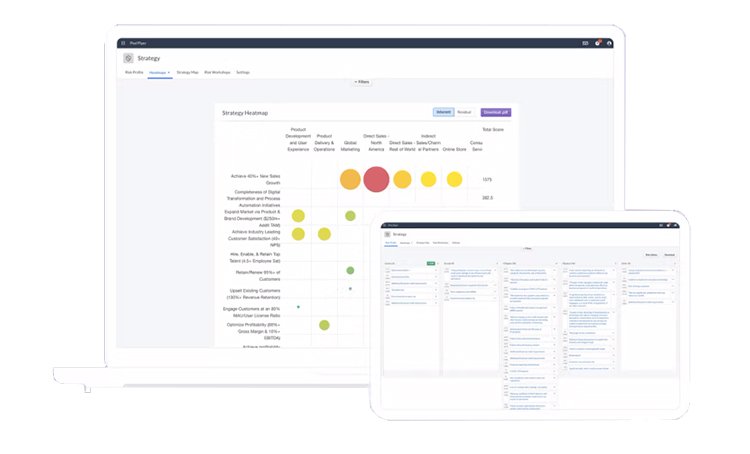Open the Settings tab
Image resolution: width=750 pixels, height=454 pixels.
(243, 73)
